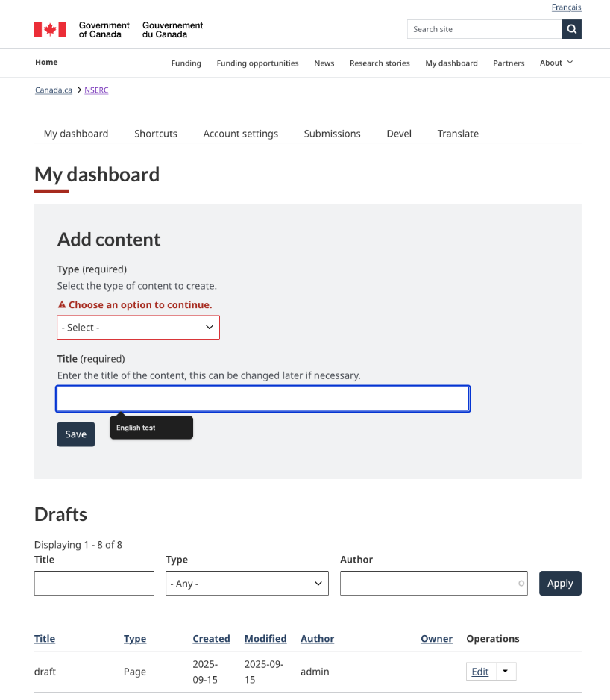Focus the content Title input field
The image size is (610, 700).
262,399
